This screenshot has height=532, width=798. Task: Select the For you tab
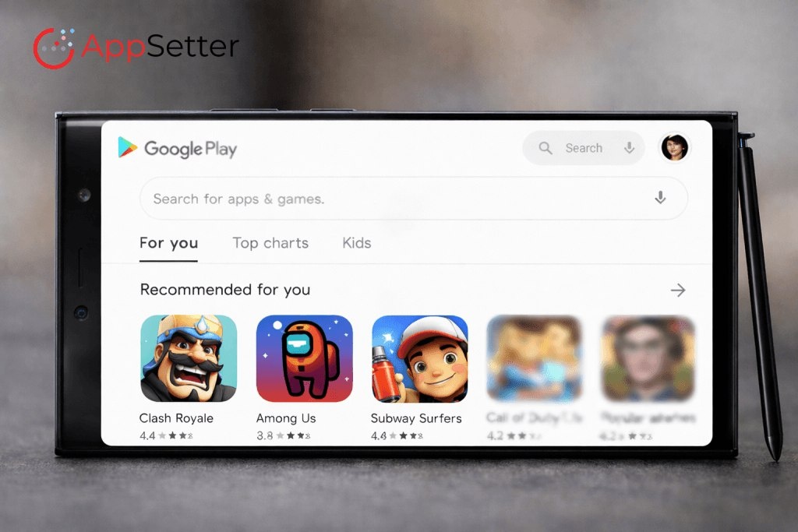click(x=168, y=243)
